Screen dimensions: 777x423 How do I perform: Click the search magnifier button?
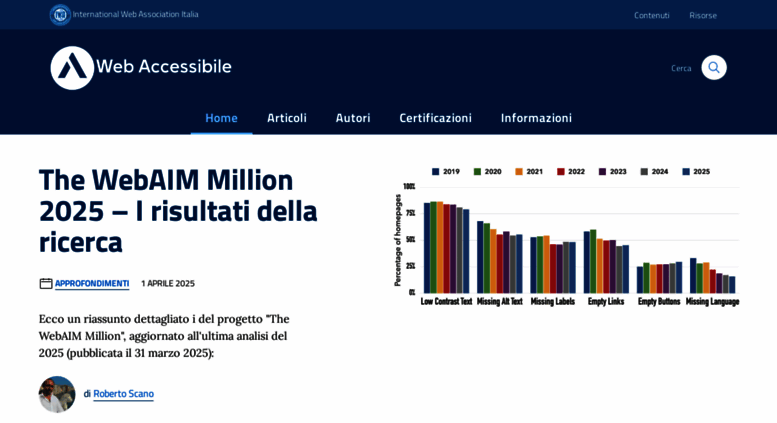(714, 67)
